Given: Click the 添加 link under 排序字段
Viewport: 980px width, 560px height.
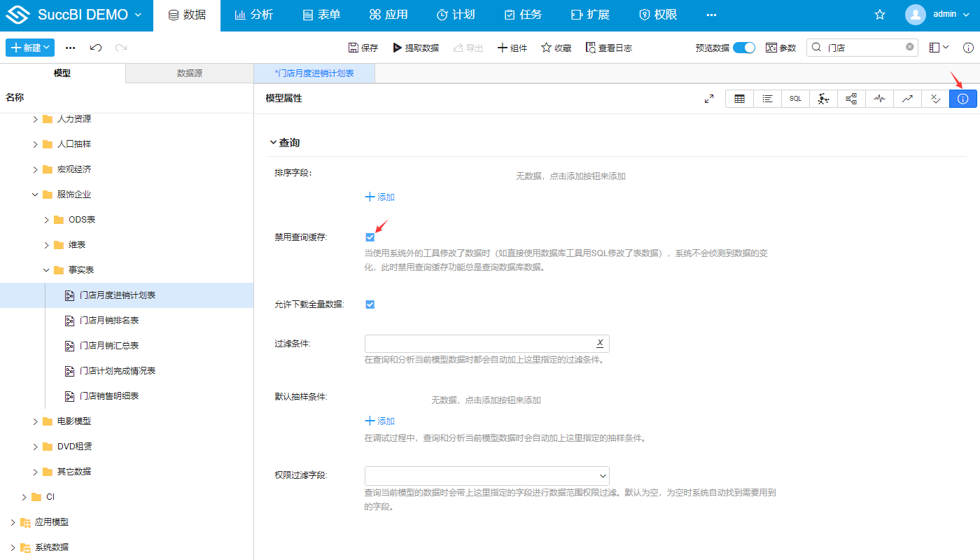Looking at the screenshot, I should pos(379,197).
